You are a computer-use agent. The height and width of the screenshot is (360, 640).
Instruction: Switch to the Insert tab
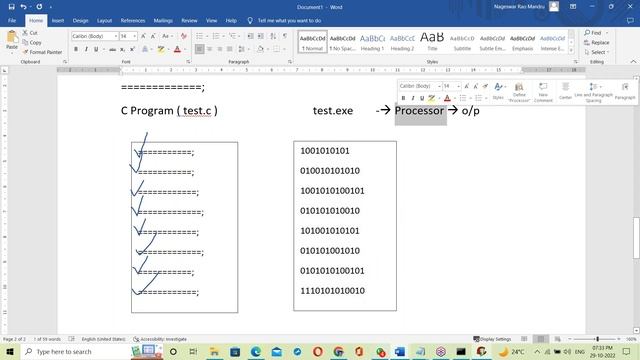click(58, 20)
